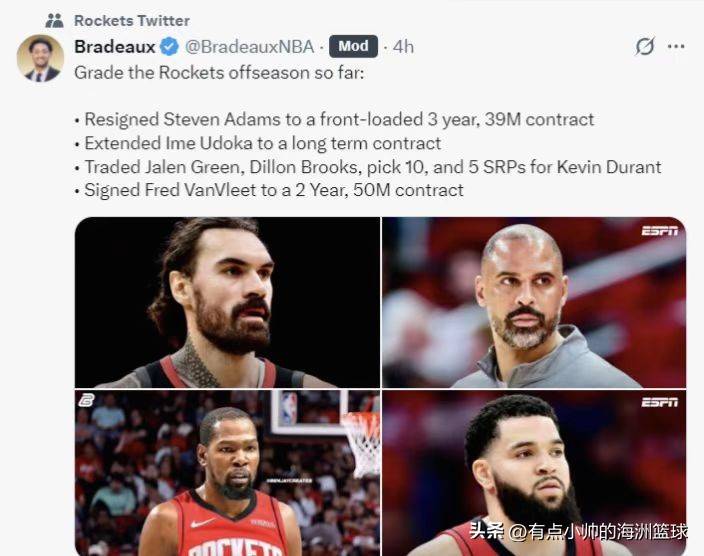Click the blue verified badge

point(169,47)
